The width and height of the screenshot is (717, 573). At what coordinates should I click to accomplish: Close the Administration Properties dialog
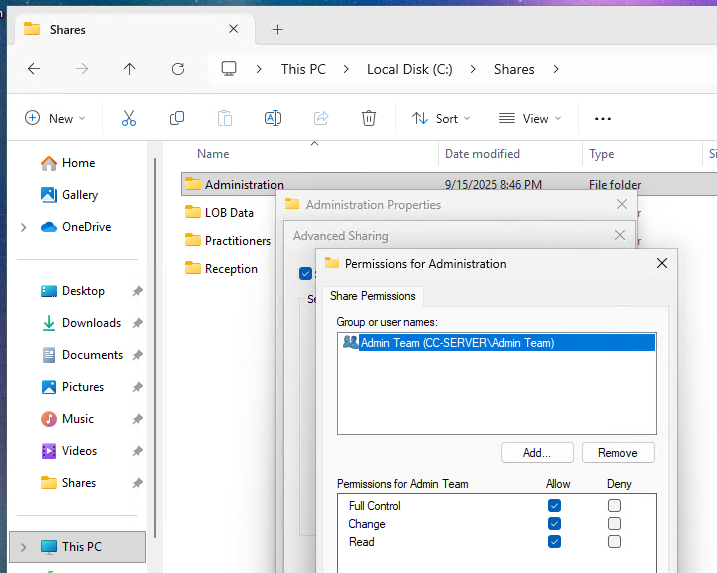point(622,204)
